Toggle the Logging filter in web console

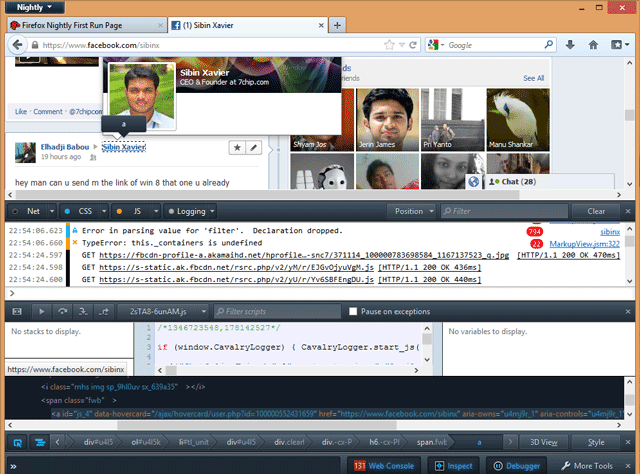[x=187, y=211]
